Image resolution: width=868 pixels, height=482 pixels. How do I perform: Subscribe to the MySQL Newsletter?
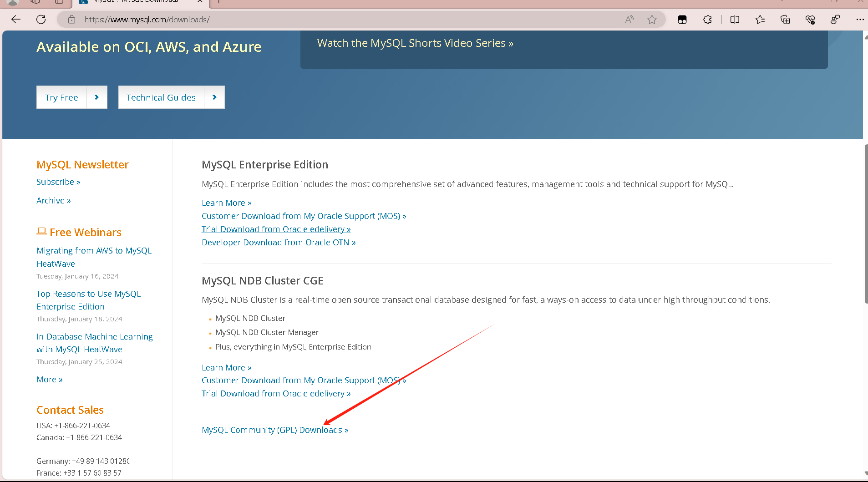[58, 182]
